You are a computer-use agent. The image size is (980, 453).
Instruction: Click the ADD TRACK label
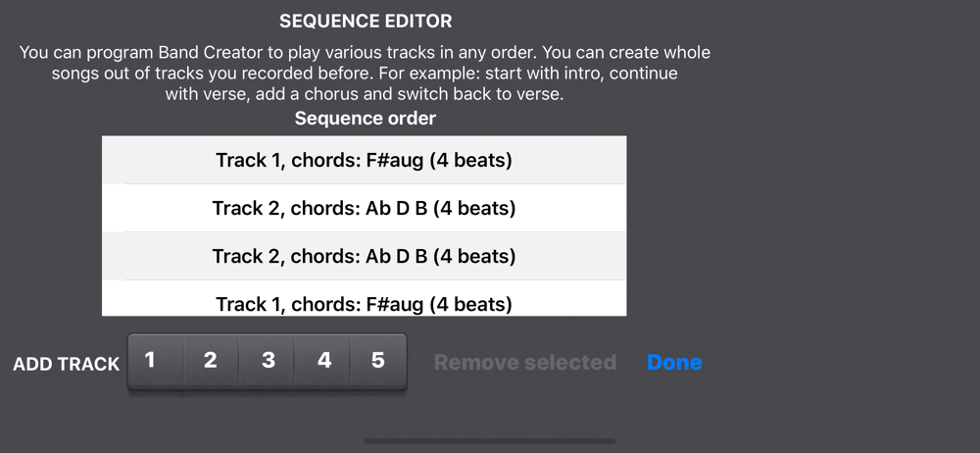point(67,364)
